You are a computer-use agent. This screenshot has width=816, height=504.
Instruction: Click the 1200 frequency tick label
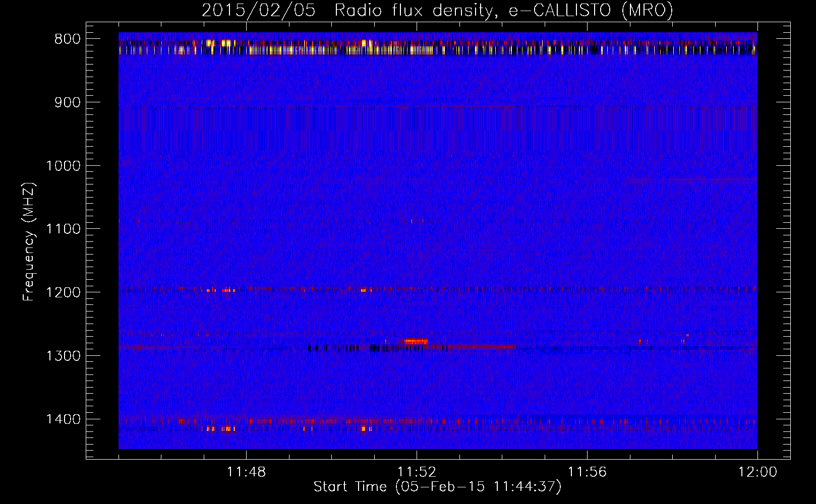(x=63, y=292)
